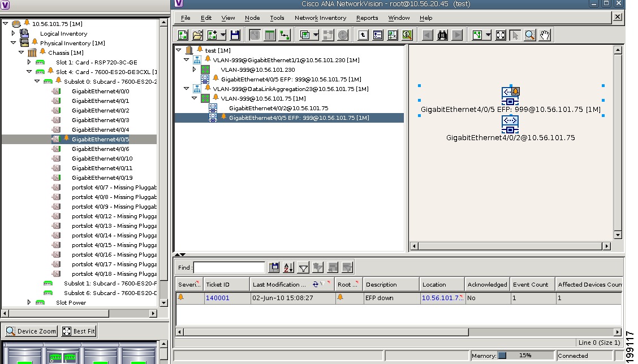The image size is (638, 364).
Task: Click the layout map toolbar icon
Action: [x=477, y=36]
